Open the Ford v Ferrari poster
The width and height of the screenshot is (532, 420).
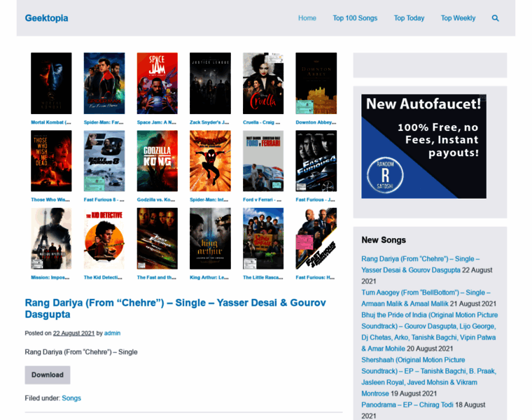tap(263, 161)
